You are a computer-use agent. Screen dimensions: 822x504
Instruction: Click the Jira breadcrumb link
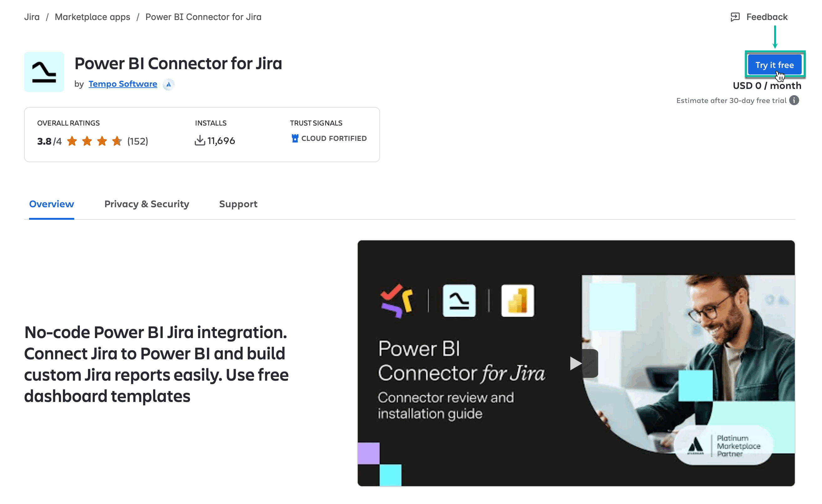(x=32, y=17)
